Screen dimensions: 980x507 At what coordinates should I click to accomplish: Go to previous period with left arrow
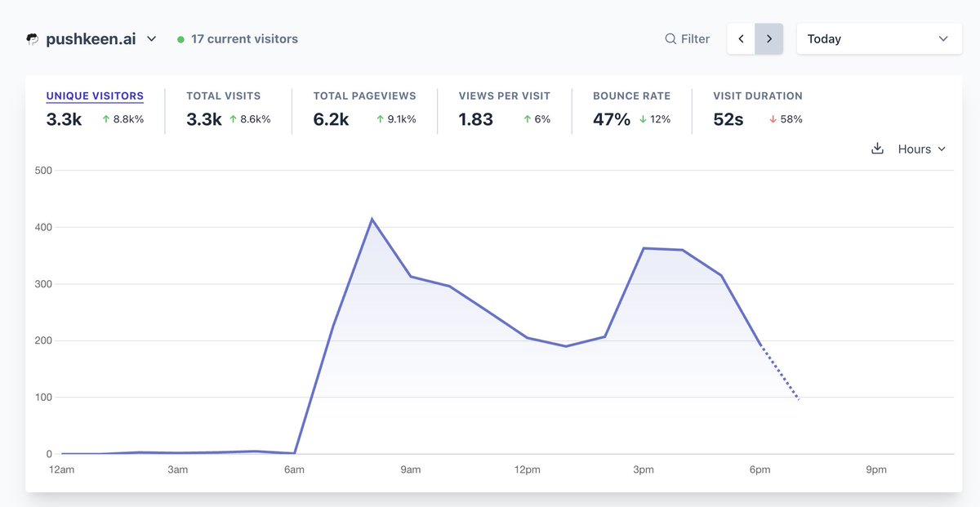pyautogui.click(x=742, y=38)
